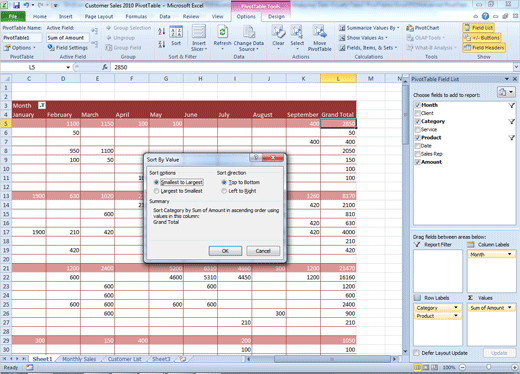Image resolution: width=520 pixels, height=374 pixels.
Task: Click the Update button in Field List
Action: (499, 353)
